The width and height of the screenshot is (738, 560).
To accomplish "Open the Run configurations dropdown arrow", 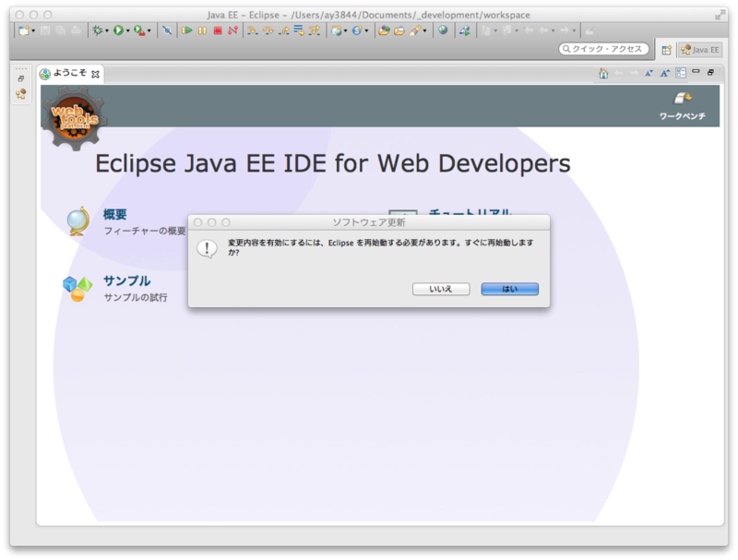I will click(127, 31).
